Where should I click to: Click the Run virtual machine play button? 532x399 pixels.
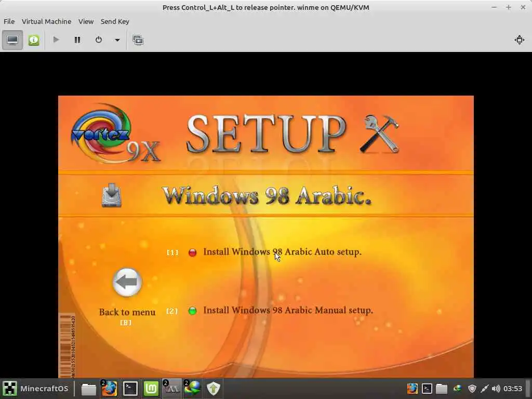(56, 40)
